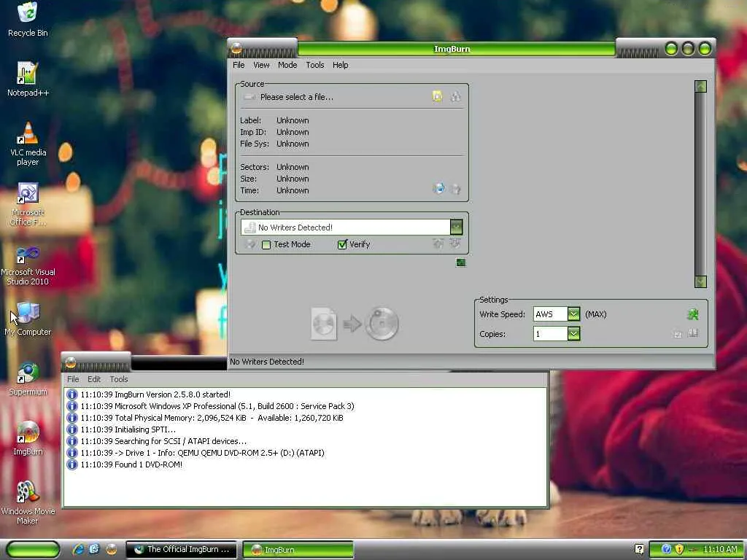Switch to 'The Official ImgBurn' taskbar button
The height and width of the screenshot is (560, 747).
tap(182, 549)
